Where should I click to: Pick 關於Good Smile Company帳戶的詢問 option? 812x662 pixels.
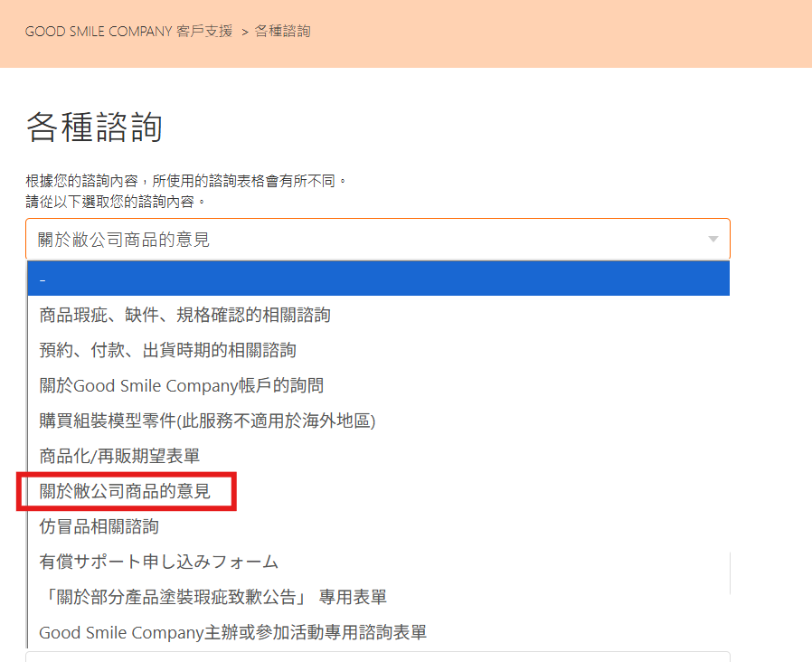tap(181, 385)
